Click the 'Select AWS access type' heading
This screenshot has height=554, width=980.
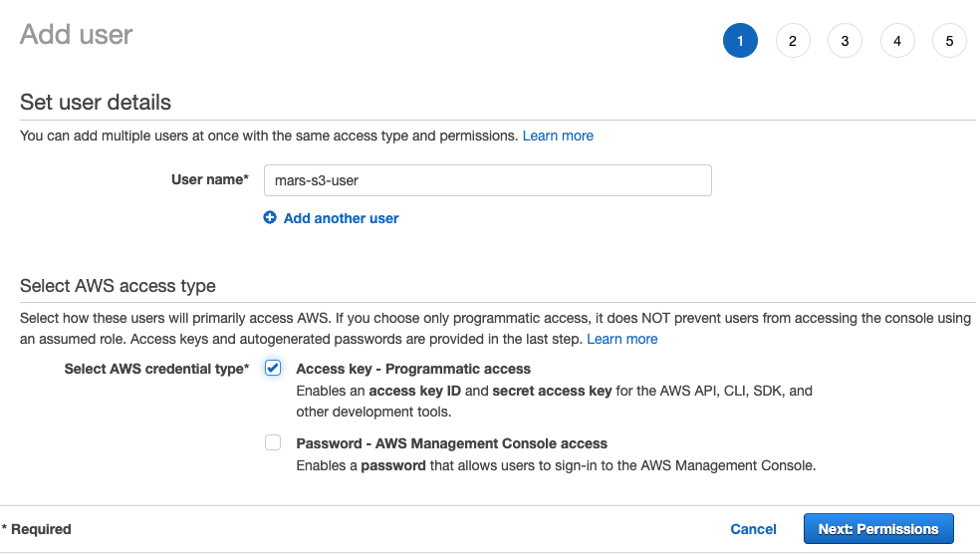tap(118, 286)
